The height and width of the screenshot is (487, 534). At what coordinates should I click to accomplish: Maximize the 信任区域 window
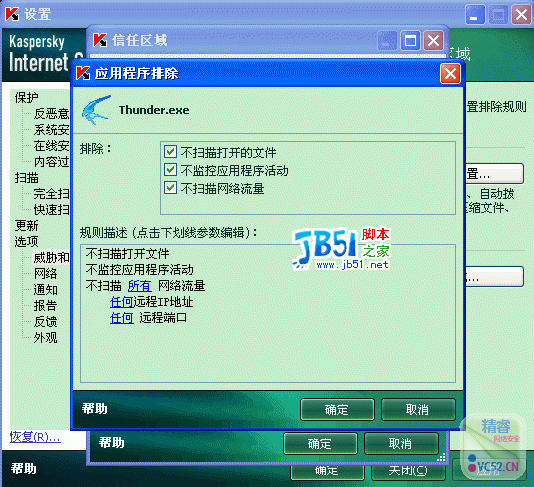click(x=410, y=41)
